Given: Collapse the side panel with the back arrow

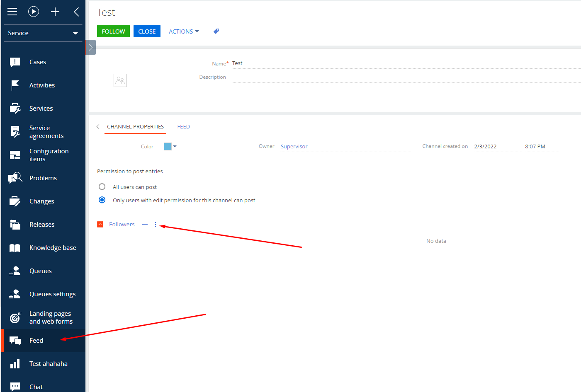Looking at the screenshot, I should click(76, 12).
